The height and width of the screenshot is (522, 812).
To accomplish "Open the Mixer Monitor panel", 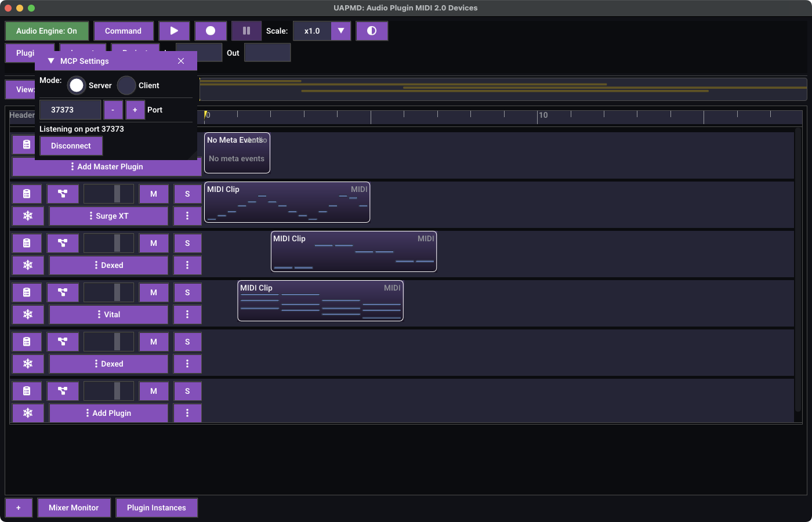I will (74, 507).
